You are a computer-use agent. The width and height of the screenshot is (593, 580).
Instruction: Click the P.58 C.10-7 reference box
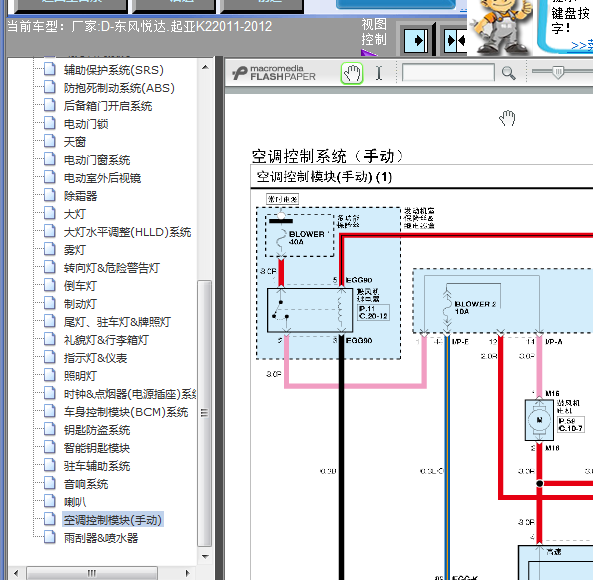(x=571, y=425)
